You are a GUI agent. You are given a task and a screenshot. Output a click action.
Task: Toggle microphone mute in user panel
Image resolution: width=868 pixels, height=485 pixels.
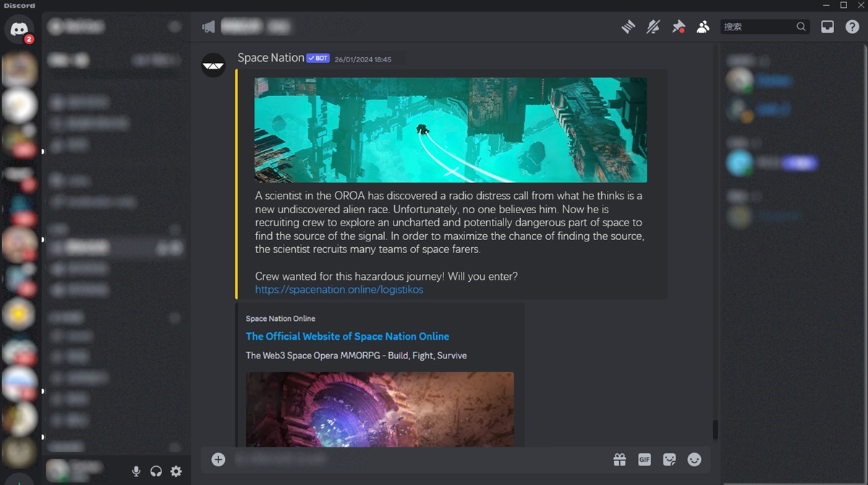click(x=136, y=471)
